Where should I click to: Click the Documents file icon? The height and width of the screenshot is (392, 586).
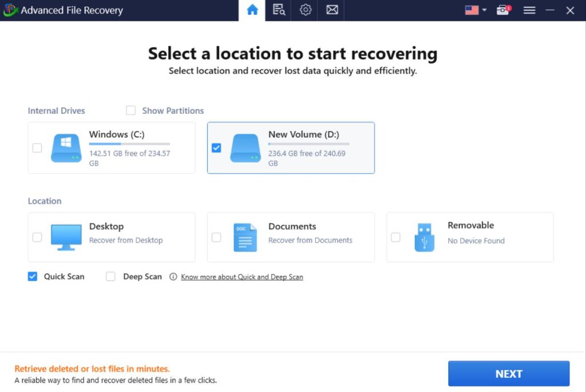[245, 237]
